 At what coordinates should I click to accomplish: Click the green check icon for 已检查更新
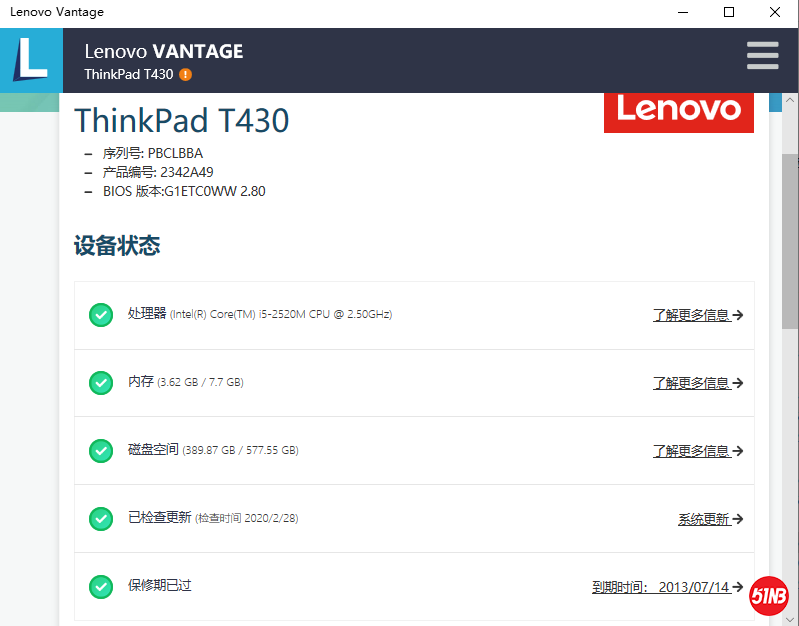tap(101, 519)
